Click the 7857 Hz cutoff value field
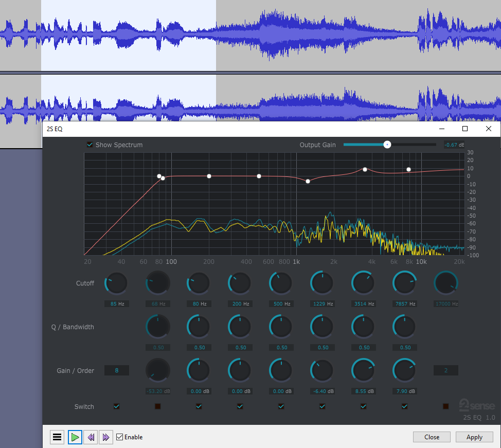The height and width of the screenshot is (448, 501). coord(405,303)
